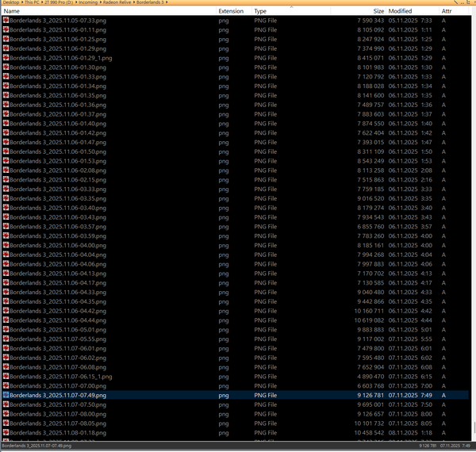Click the file icon of Borderlands 3_2025.11.07-07.00.png

pyautogui.click(x=6, y=386)
